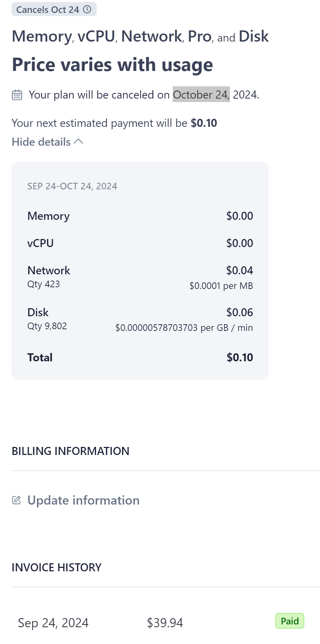Click the vCPU line item
Viewport: 320px width, 644px height.
40,243
